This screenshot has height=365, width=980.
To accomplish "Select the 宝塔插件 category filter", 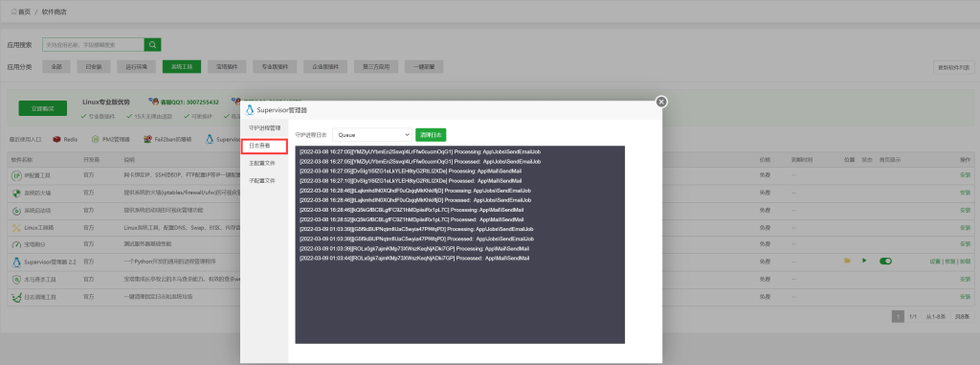I will [x=227, y=66].
